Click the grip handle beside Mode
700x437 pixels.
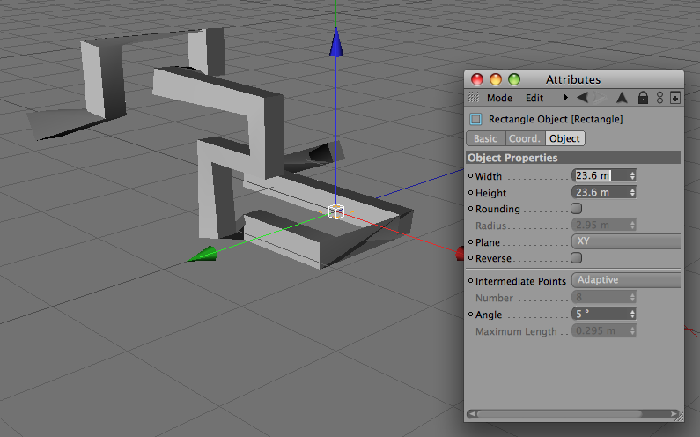473,98
